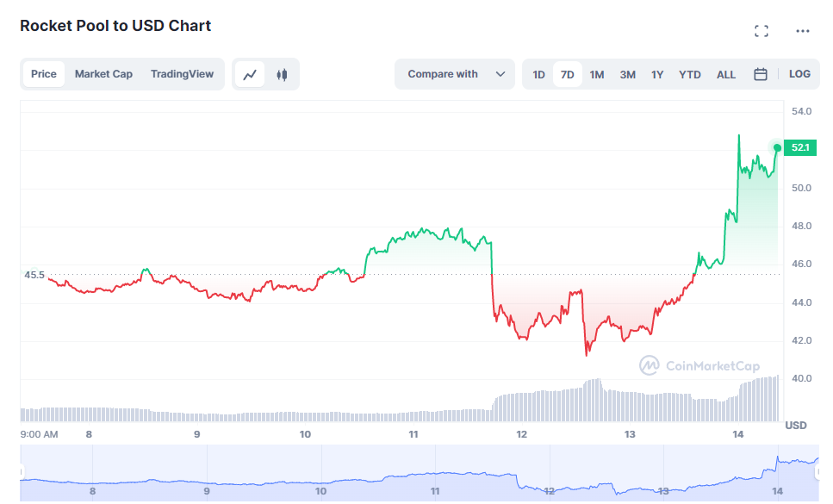Click the CoinMarketCap watermark logo
The height and width of the screenshot is (504, 833).
(699, 366)
